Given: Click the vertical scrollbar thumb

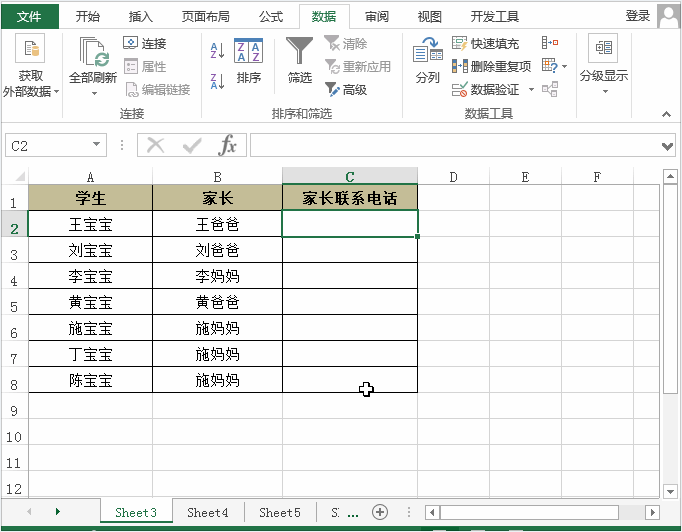Looking at the screenshot, I should click(x=670, y=289).
